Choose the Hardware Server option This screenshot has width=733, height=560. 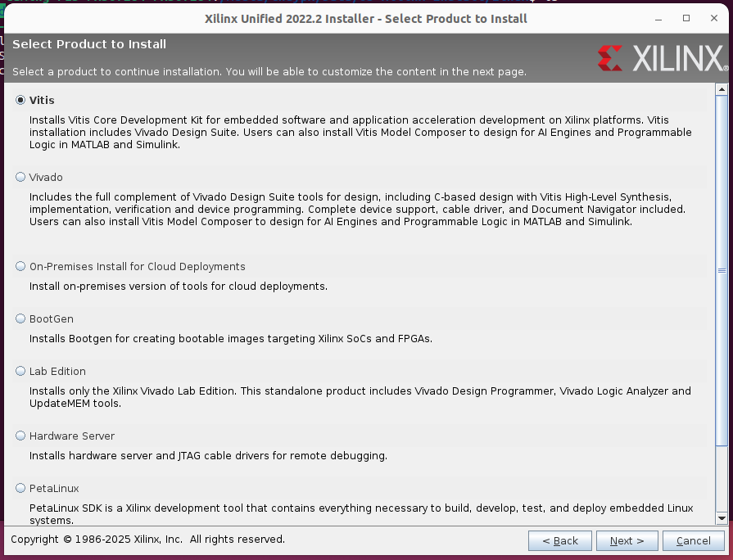pyautogui.click(x=20, y=436)
